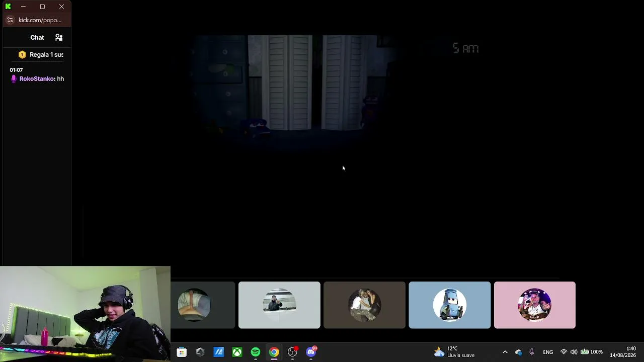Open the blue slanted-lines app on taskbar
The width and height of the screenshot is (644, 362).
click(x=218, y=352)
